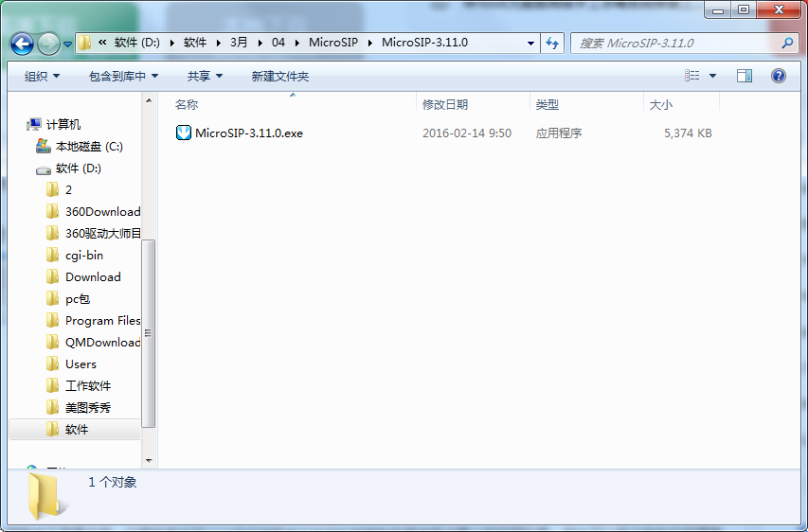This screenshot has width=808, height=532.
Task: Open the recent locations dropdown arrow
Action: coord(67,44)
